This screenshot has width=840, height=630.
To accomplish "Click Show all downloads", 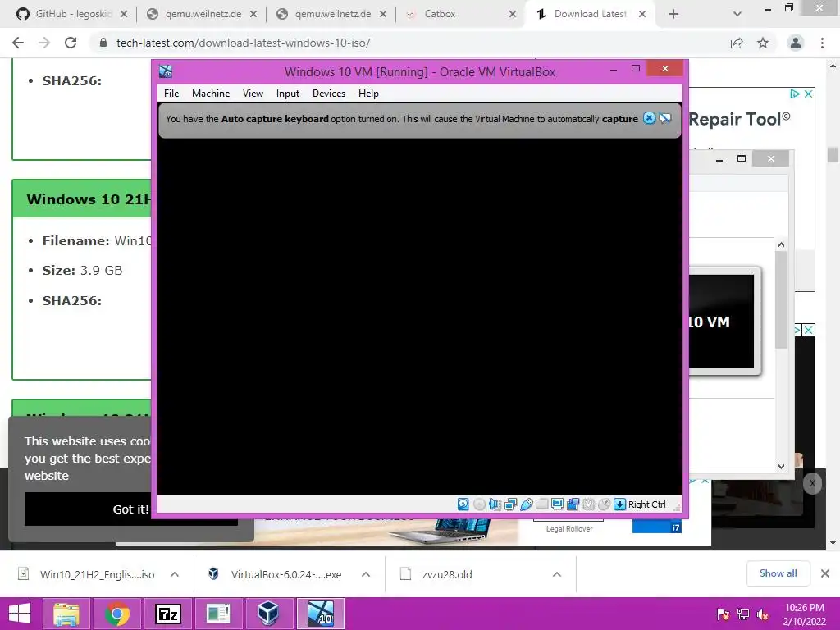I will pyautogui.click(x=778, y=573).
